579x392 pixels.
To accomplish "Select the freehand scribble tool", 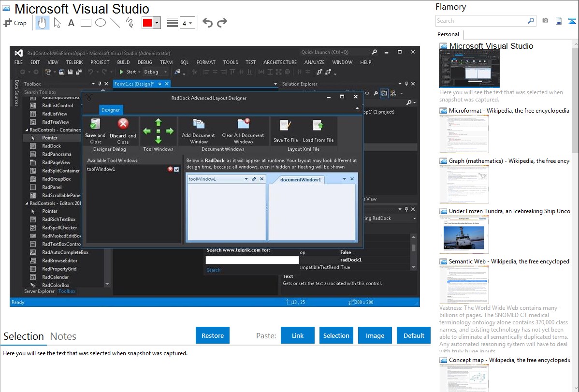I will [130, 23].
